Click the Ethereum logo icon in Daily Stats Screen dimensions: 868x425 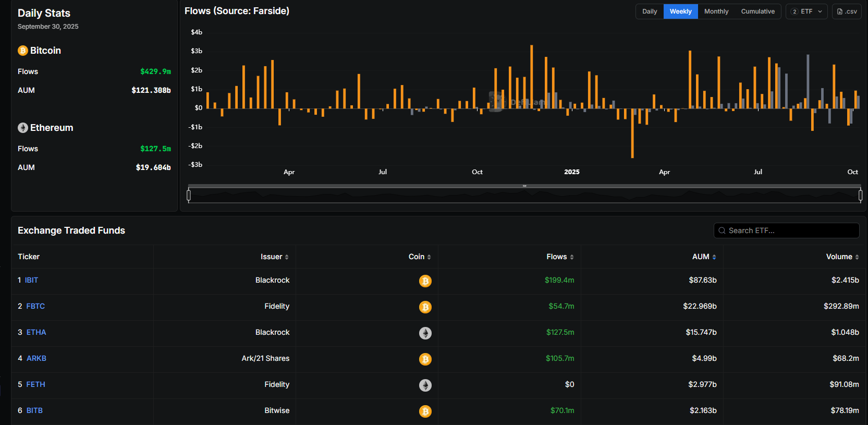(22, 128)
